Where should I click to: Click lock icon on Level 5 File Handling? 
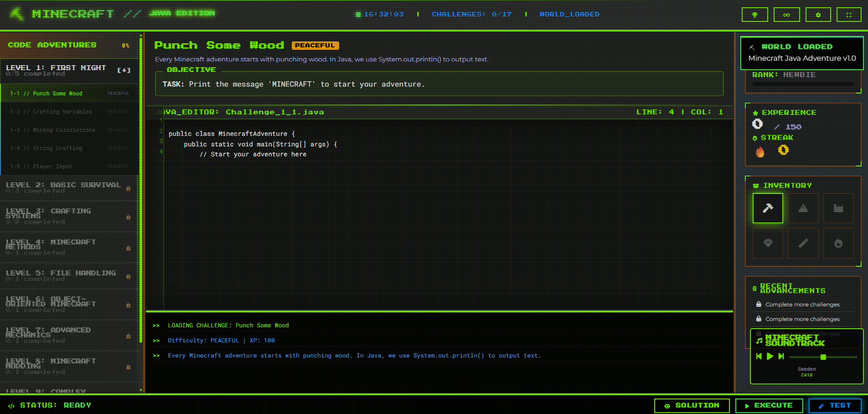[x=129, y=276]
